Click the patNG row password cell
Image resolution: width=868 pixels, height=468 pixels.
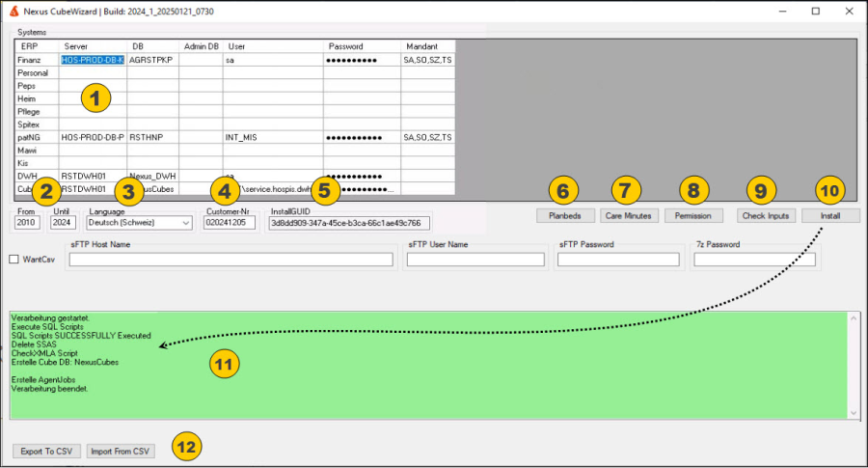click(x=362, y=137)
